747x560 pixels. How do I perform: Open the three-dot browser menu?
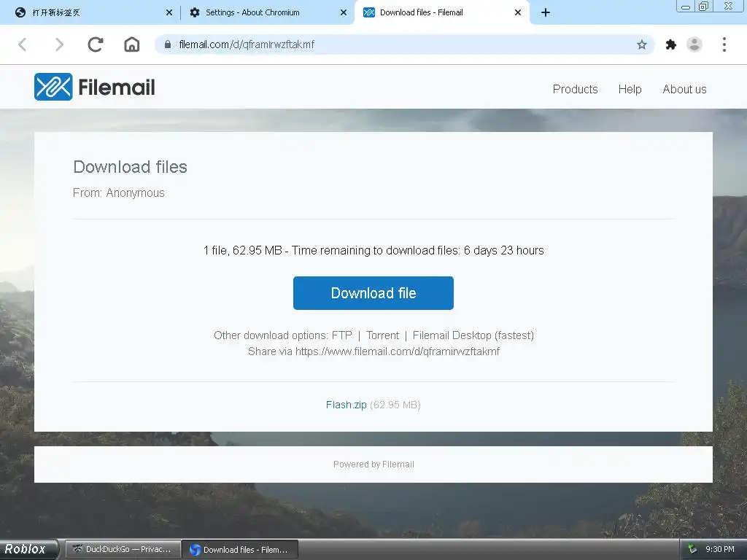(x=724, y=44)
